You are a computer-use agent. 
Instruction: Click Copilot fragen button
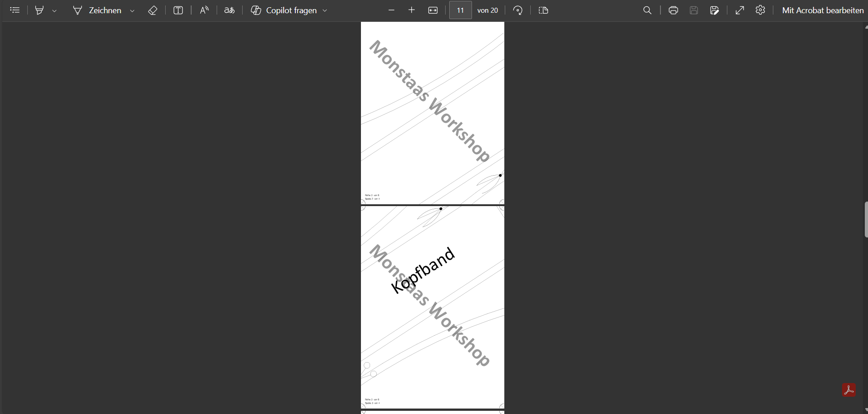coord(284,10)
